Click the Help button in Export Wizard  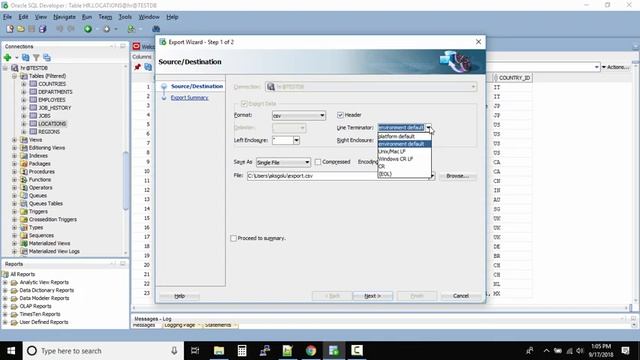point(180,296)
